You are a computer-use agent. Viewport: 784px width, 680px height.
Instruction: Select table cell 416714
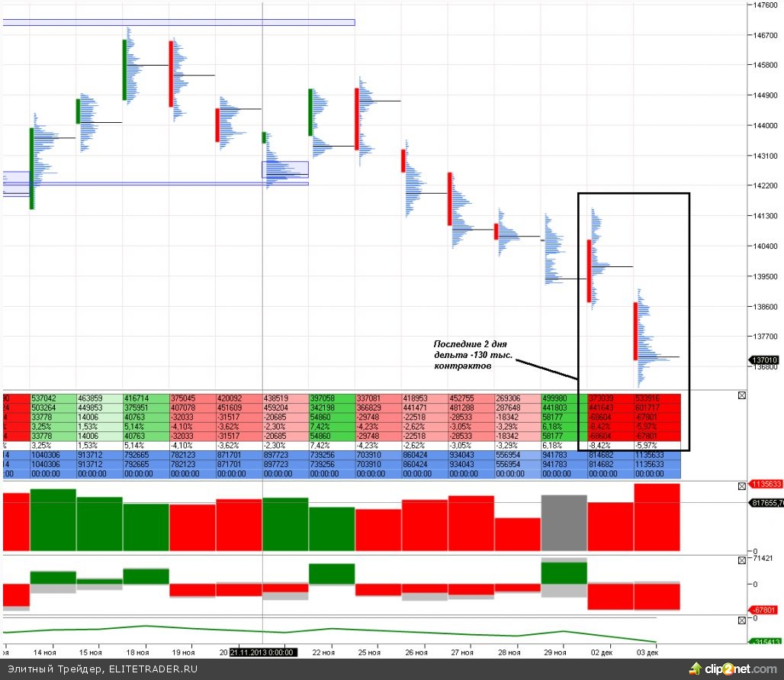[146, 398]
